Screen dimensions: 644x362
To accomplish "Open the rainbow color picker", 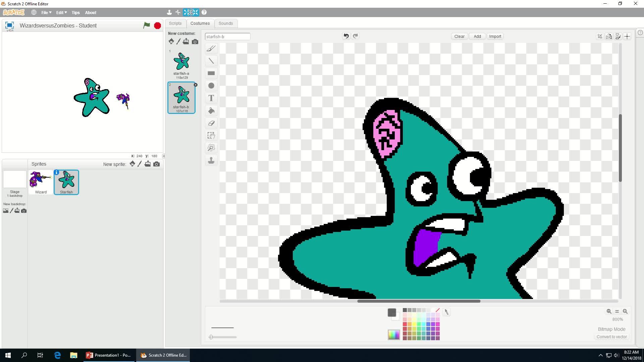I will pos(394,335).
